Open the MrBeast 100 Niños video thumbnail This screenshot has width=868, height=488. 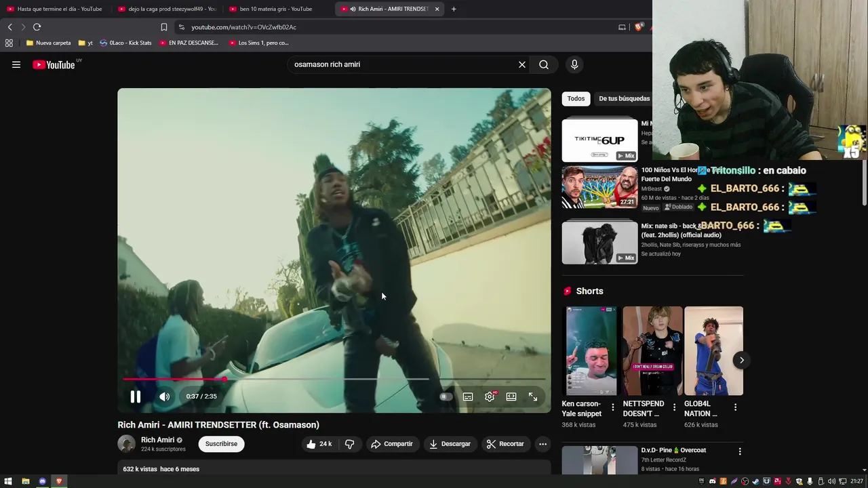point(599,187)
